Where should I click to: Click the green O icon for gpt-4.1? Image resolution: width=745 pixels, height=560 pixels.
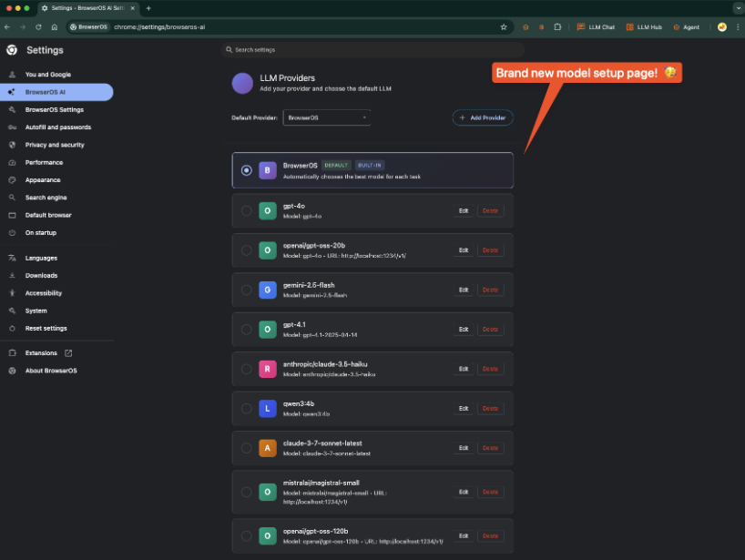tap(268, 329)
